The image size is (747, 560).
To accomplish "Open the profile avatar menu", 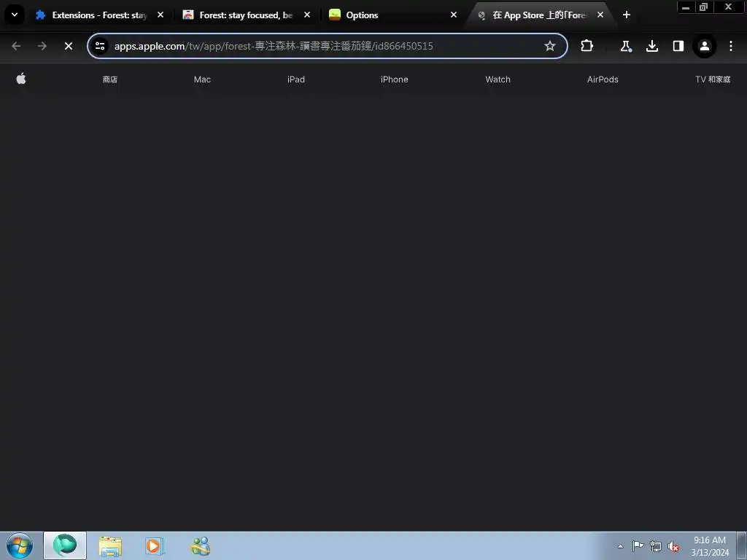I will pos(704,46).
